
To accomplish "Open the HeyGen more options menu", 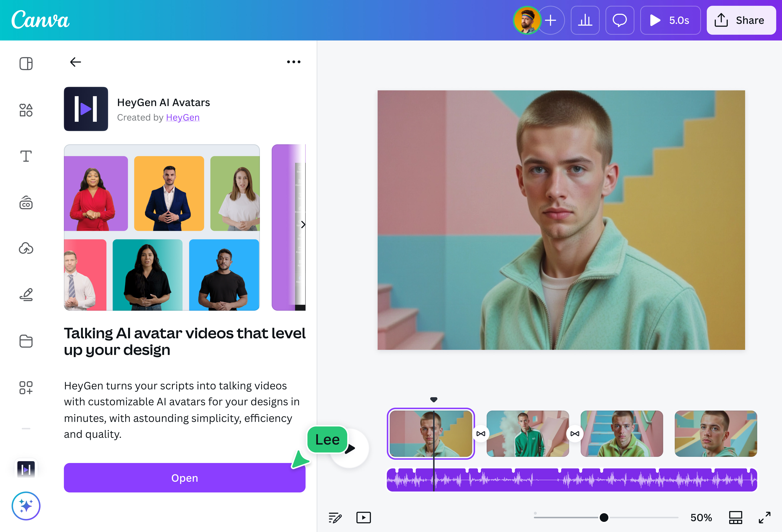I will pyautogui.click(x=293, y=62).
